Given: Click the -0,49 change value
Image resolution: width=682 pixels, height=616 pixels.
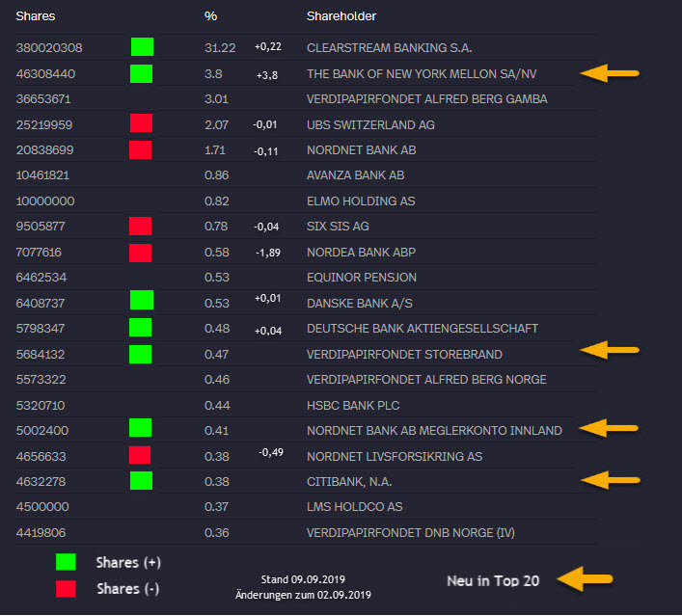Looking at the screenshot, I should [x=271, y=452].
